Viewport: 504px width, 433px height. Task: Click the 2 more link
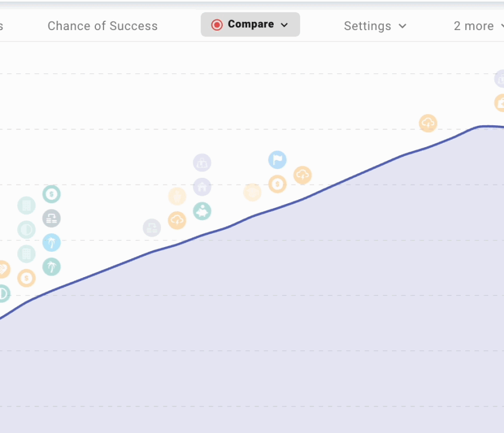(473, 26)
